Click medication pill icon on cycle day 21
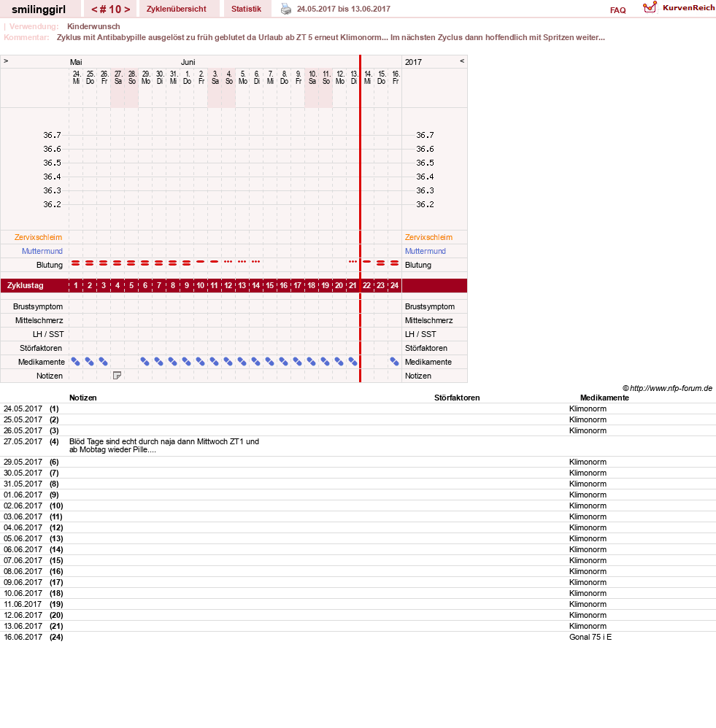Screen dimensions: 716x728 click(353, 362)
